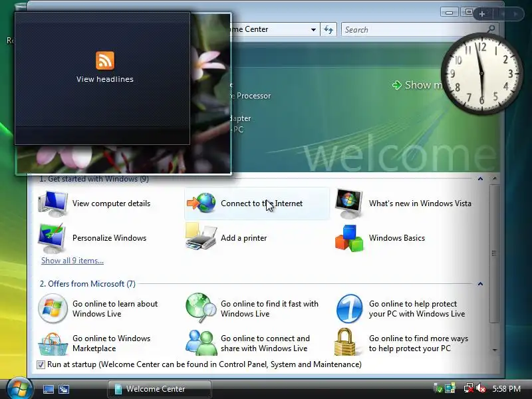Click the Add a printer icon
The width and height of the screenshot is (532, 399).
(x=201, y=237)
